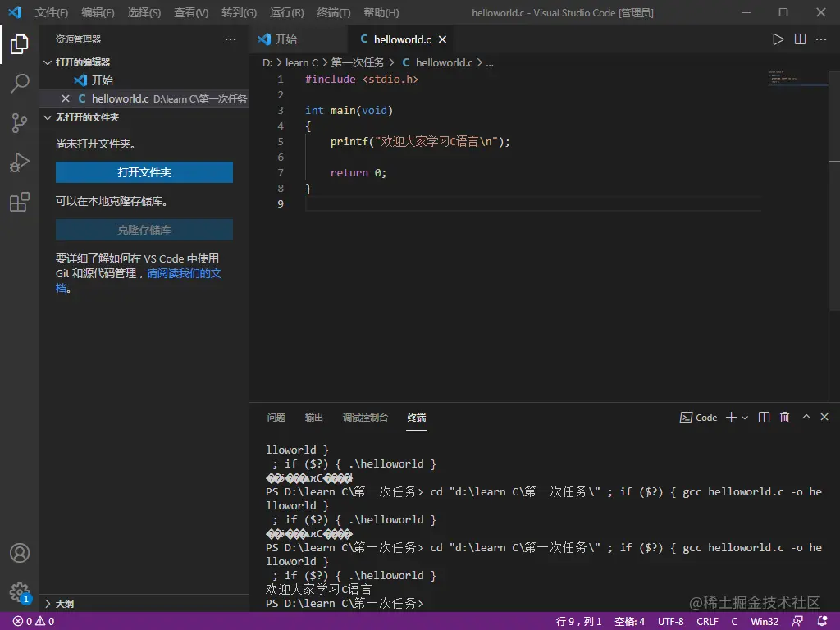Open the launch profile dropdown next to plus

click(745, 418)
